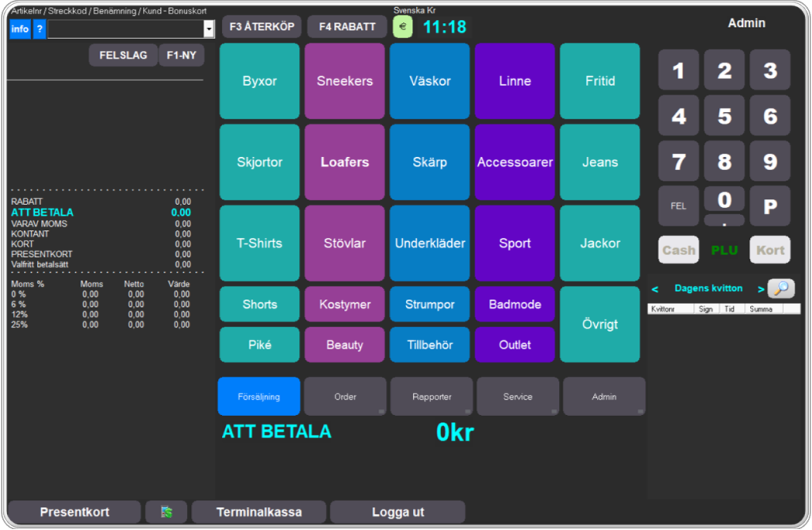The width and height of the screenshot is (812, 530).
Task: Click the Summa column header
Action: coord(761,309)
